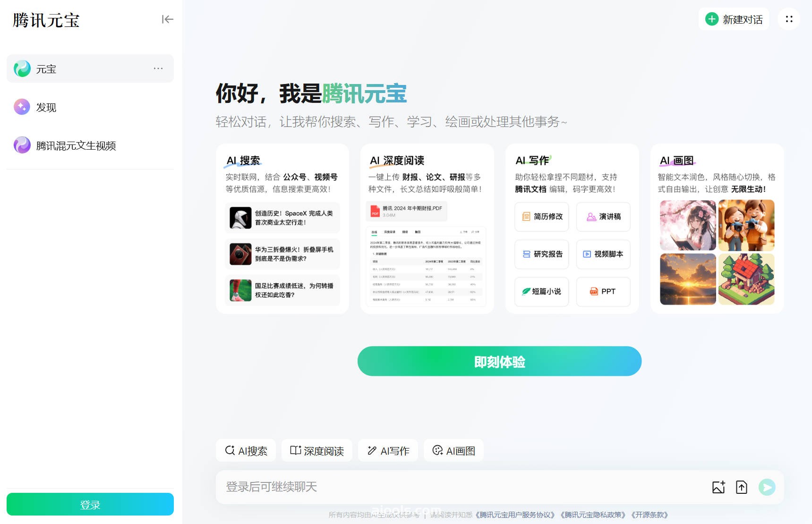Open 腾讯混元文生视频 in the sidebar
This screenshot has height=524, width=812.
(90, 145)
